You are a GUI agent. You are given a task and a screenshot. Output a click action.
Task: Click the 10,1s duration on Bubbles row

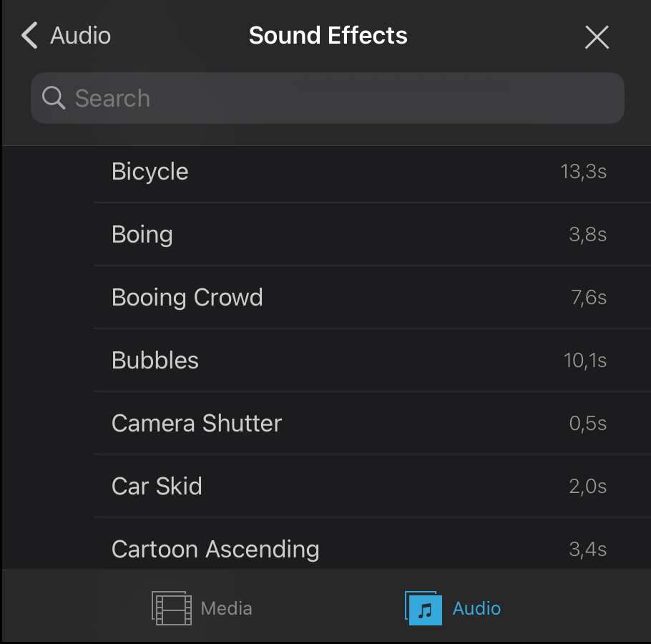pyautogui.click(x=585, y=361)
